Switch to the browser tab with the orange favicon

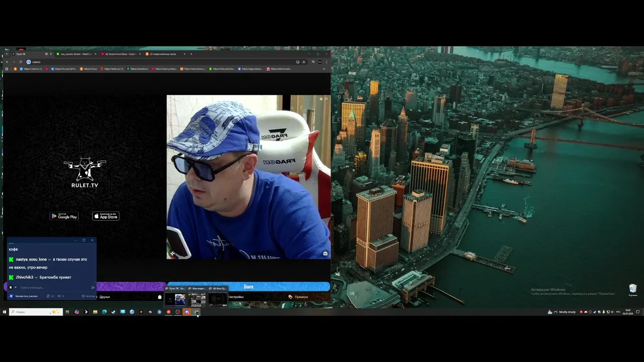[x=165, y=54]
